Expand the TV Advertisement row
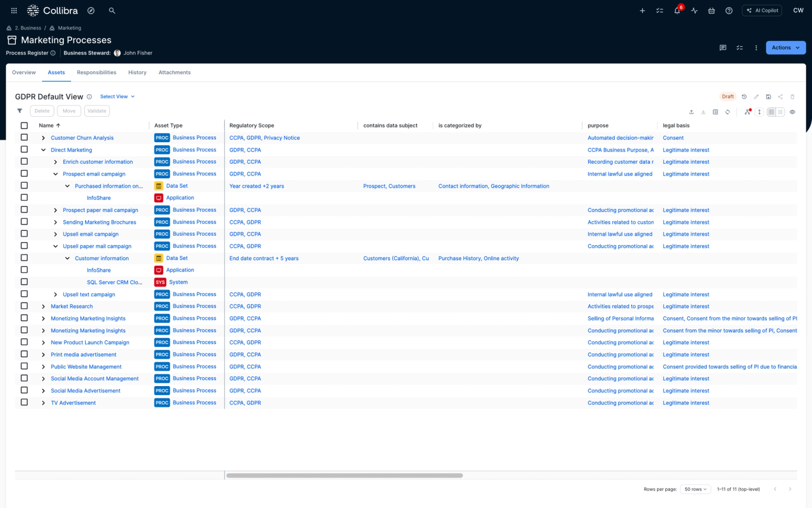The height and width of the screenshot is (508, 812). click(43, 403)
